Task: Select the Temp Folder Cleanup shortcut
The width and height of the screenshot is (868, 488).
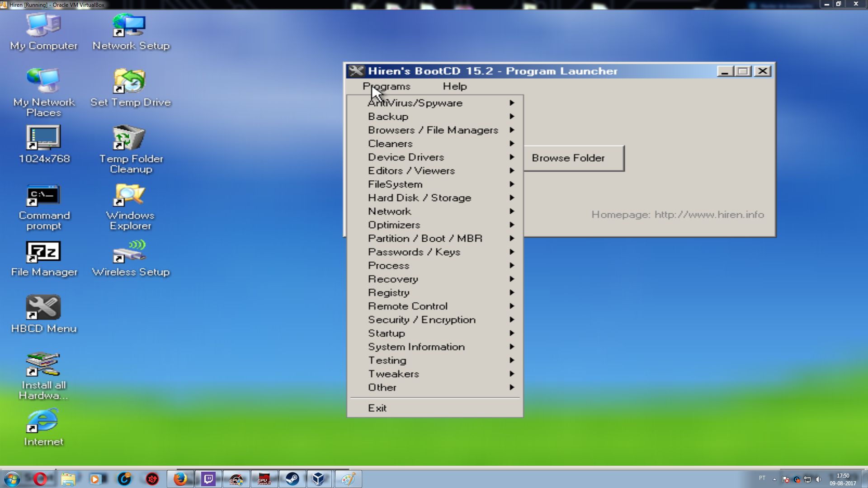Action: tap(131, 149)
